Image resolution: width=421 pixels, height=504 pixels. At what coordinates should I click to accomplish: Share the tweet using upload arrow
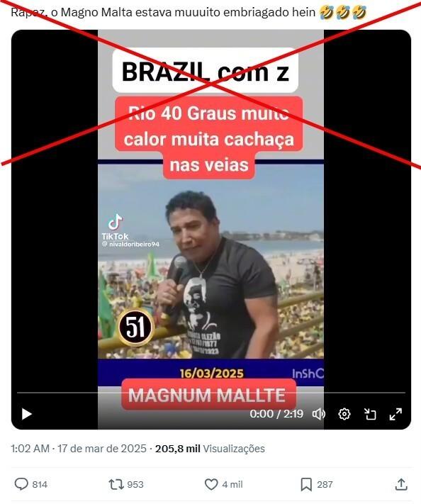coord(401,484)
